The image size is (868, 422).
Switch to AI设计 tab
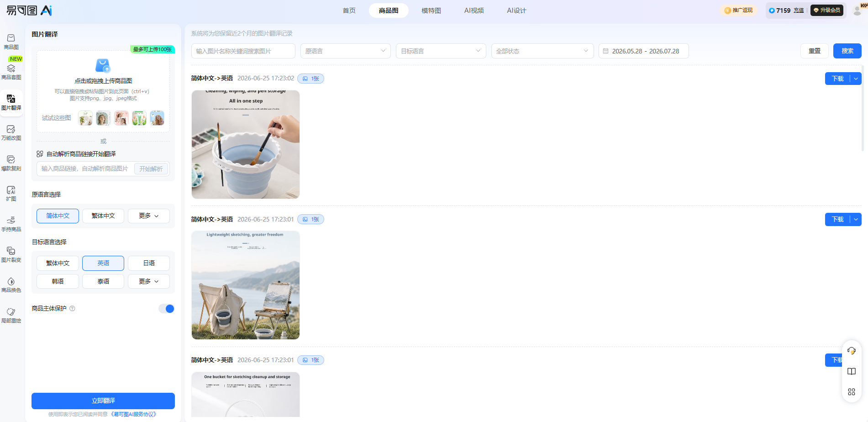click(516, 11)
